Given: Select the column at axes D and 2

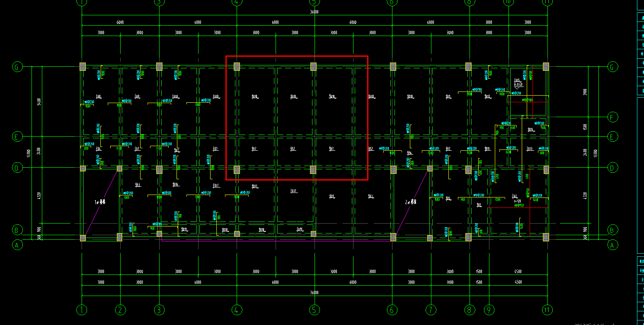Looking at the screenshot, I should [x=119, y=169].
